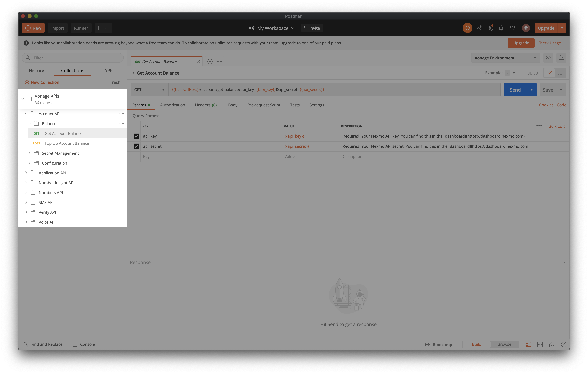Open the Cookies link
The image size is (588, 374).
546,105
